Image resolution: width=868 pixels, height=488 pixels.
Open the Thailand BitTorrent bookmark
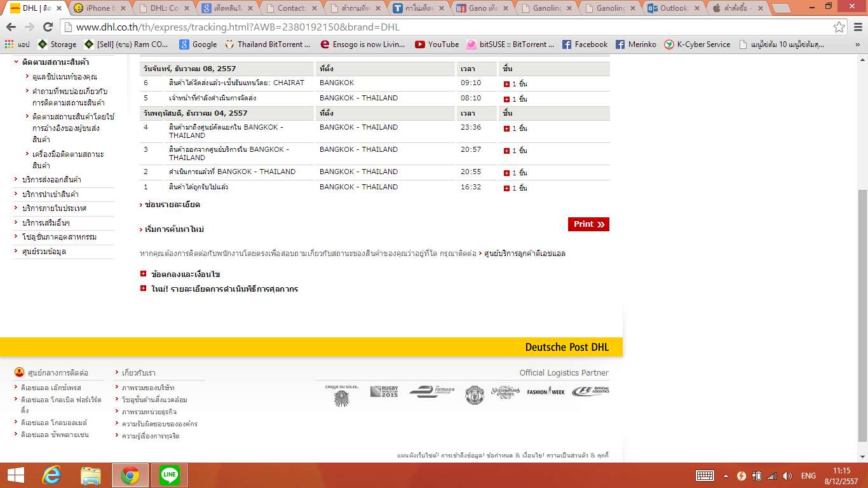pyautogui.click(x=268, y=44)
